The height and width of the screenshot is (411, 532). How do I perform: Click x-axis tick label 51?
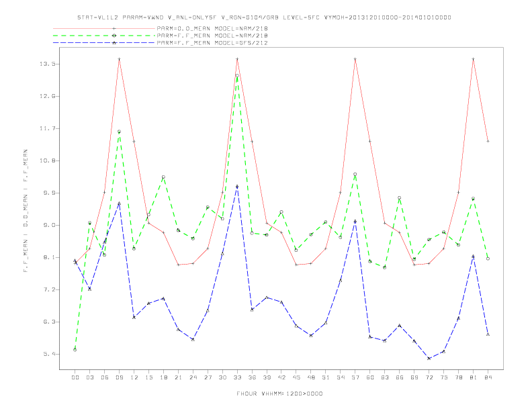click(x=326, y=377)
